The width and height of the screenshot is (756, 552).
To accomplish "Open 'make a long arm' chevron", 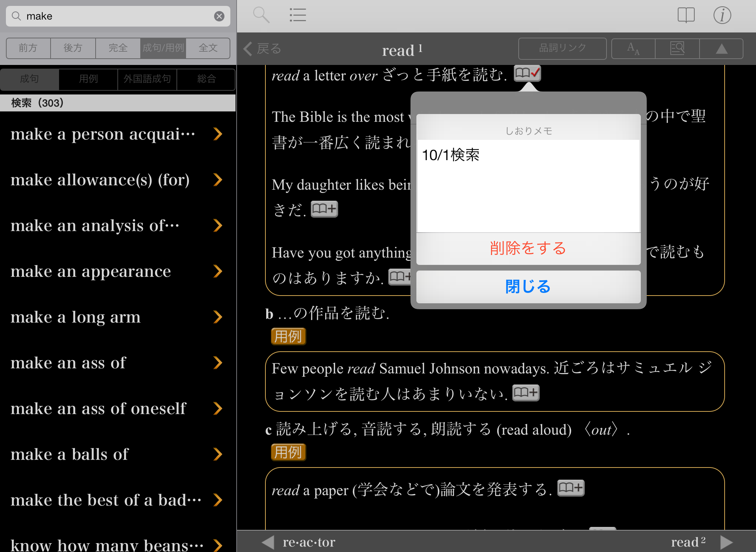I will tap(218, 317).
